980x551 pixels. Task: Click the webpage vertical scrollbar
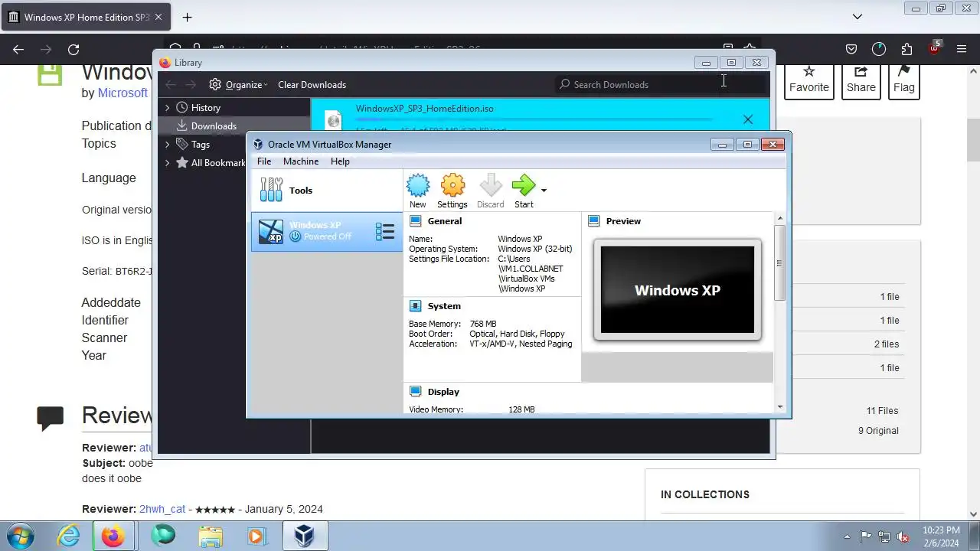974,140
